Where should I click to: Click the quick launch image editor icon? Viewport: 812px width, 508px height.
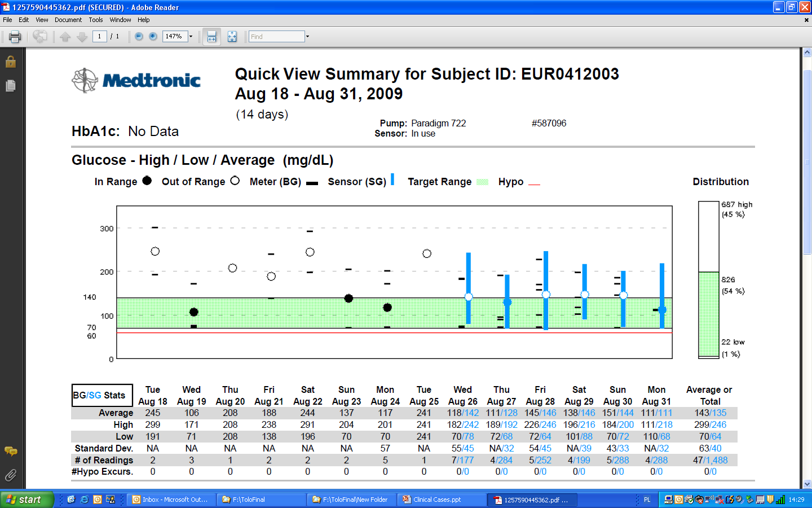coord(111,500)
